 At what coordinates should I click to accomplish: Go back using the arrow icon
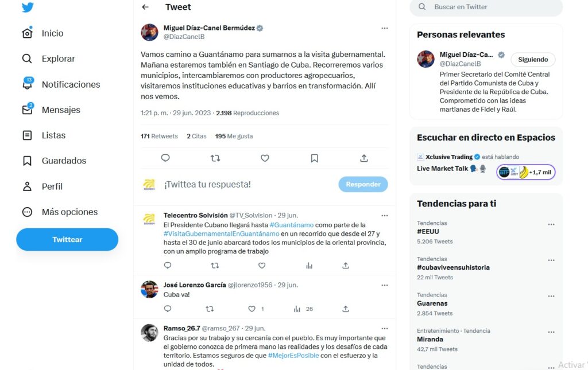point(145,7)
